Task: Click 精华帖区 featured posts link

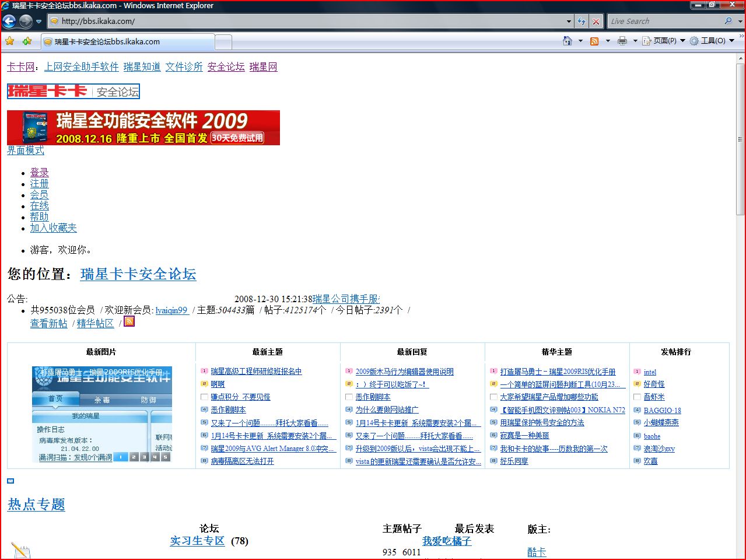Action: [x=96, y=324]
